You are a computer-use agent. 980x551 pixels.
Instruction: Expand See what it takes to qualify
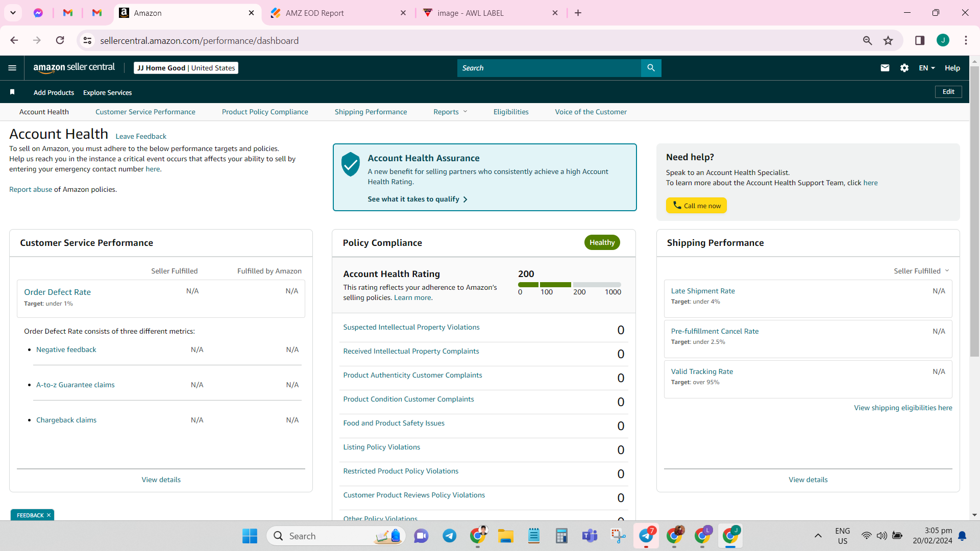coord(418,199)
